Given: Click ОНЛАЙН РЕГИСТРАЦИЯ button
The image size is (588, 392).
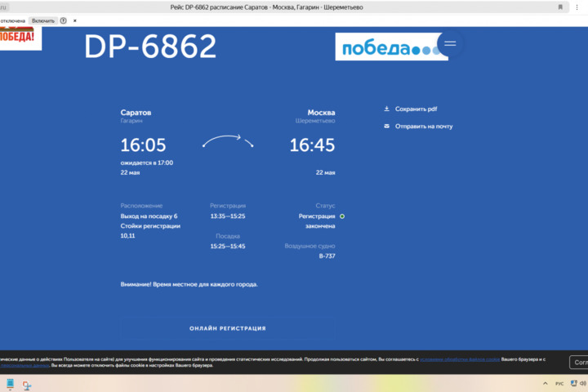Looking at the screenshot, I should (x=228, y=328).
